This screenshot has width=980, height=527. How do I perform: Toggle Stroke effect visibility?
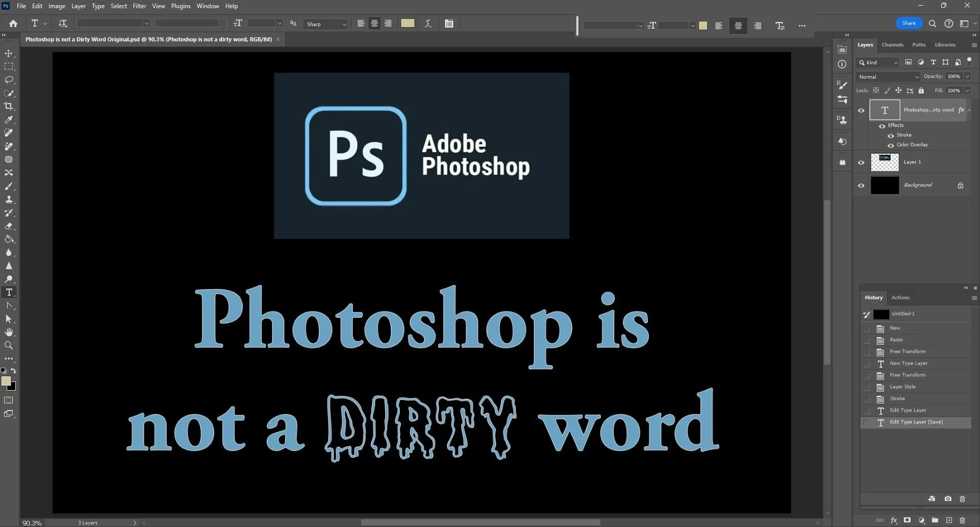[891, 135]
